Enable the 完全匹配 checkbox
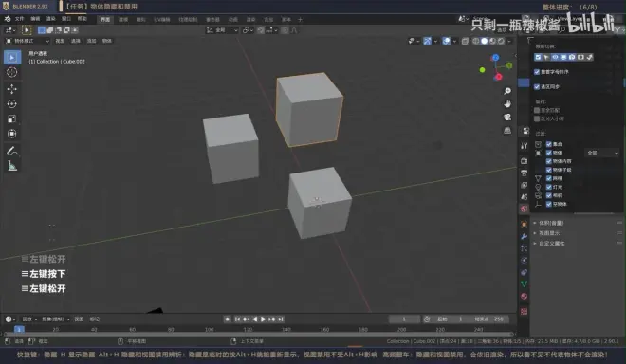The height and width of the screenshot is (364, 626). pos(537,110)
